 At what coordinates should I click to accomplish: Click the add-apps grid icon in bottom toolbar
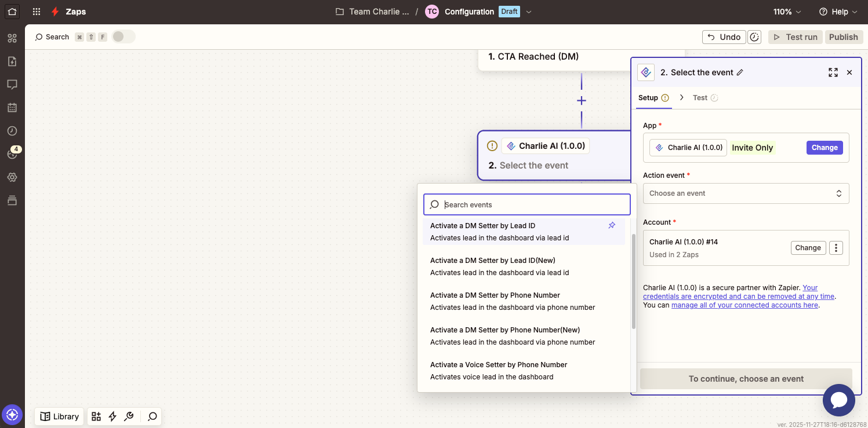pyautogui.click(x=96, y=416)
